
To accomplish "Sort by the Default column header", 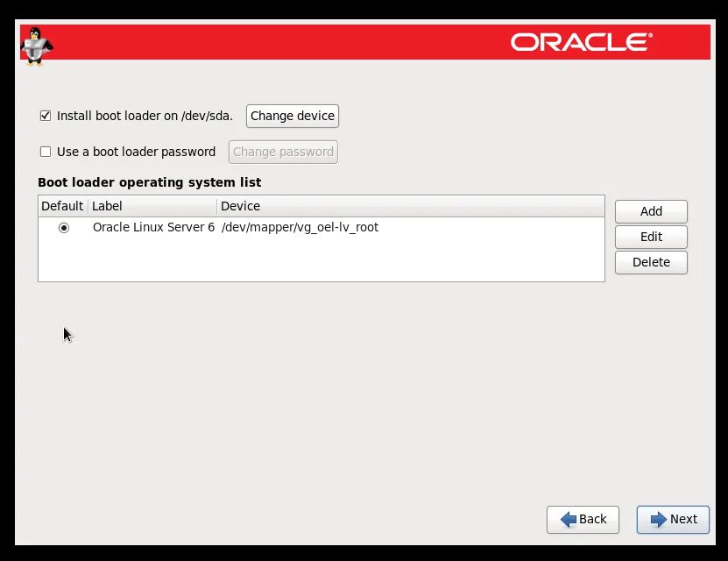I will coord(63,206).
